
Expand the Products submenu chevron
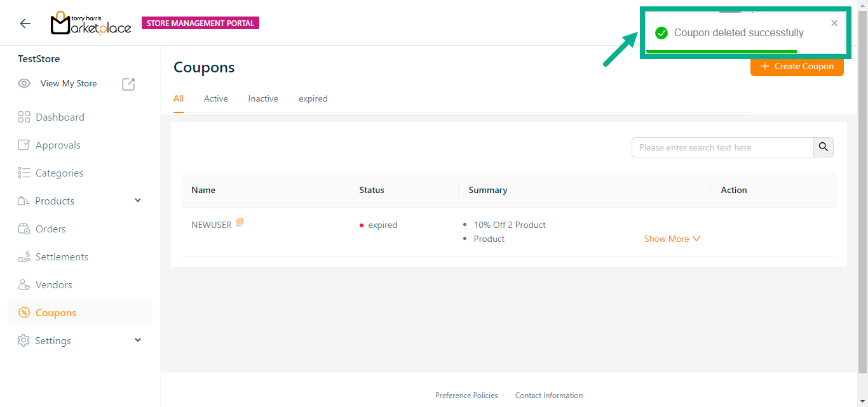click(x=138, y=201)
